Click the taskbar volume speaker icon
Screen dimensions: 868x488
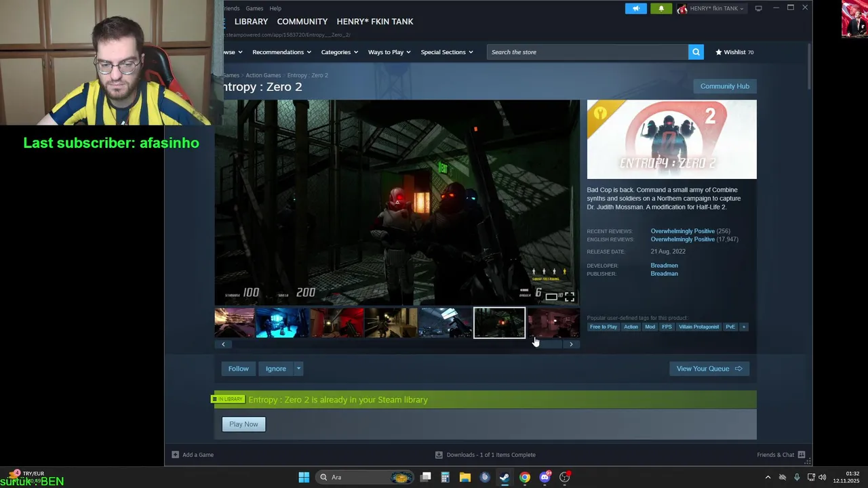click(823, 477)
